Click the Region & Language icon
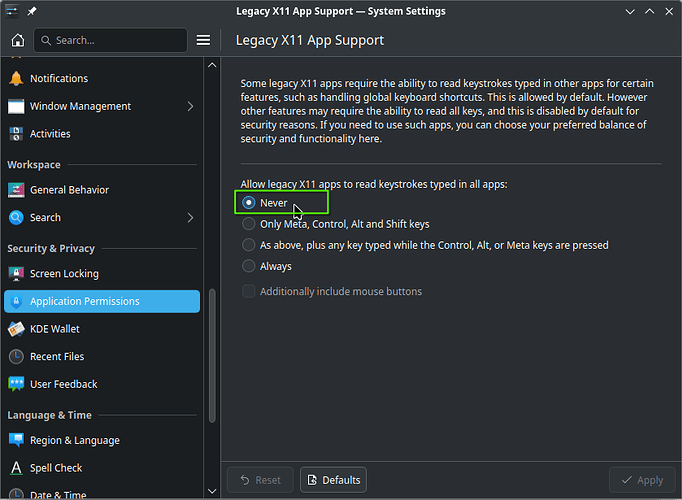Screen dimensions: 682x500 [16, 440]
